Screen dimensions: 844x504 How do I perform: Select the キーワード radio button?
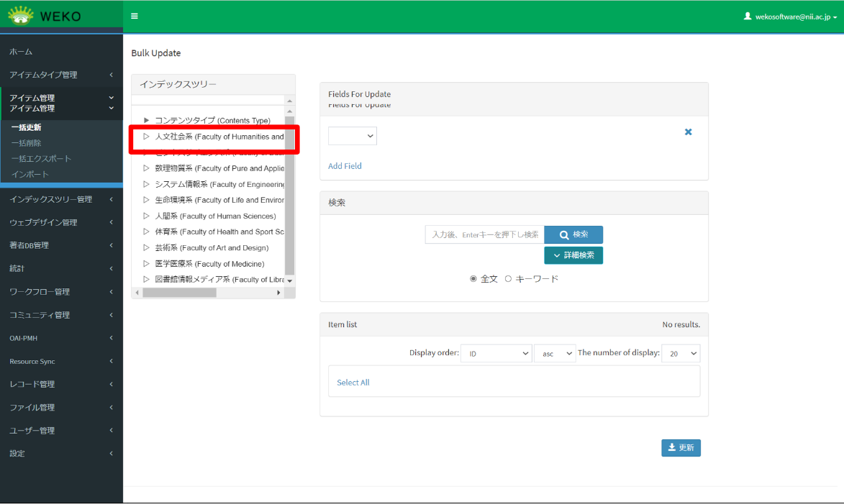pyautogui.click(x=508, y=279)
